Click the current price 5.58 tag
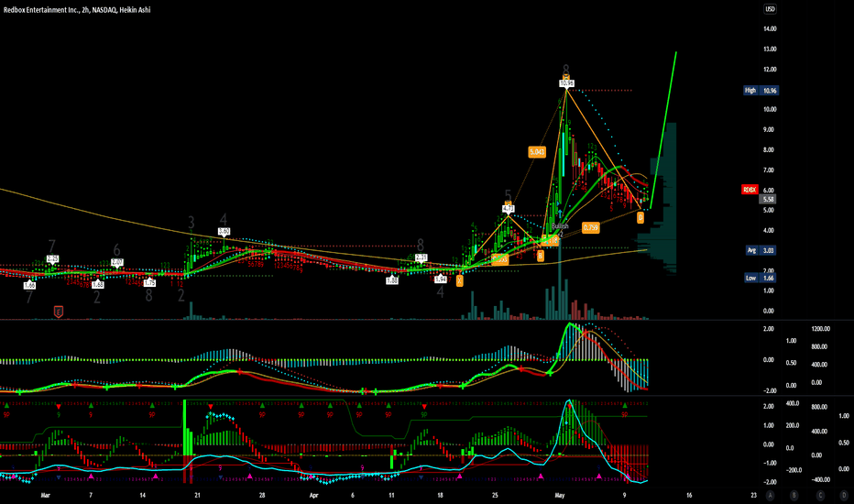This screenshot has height=504, width=854. (769, 200)
